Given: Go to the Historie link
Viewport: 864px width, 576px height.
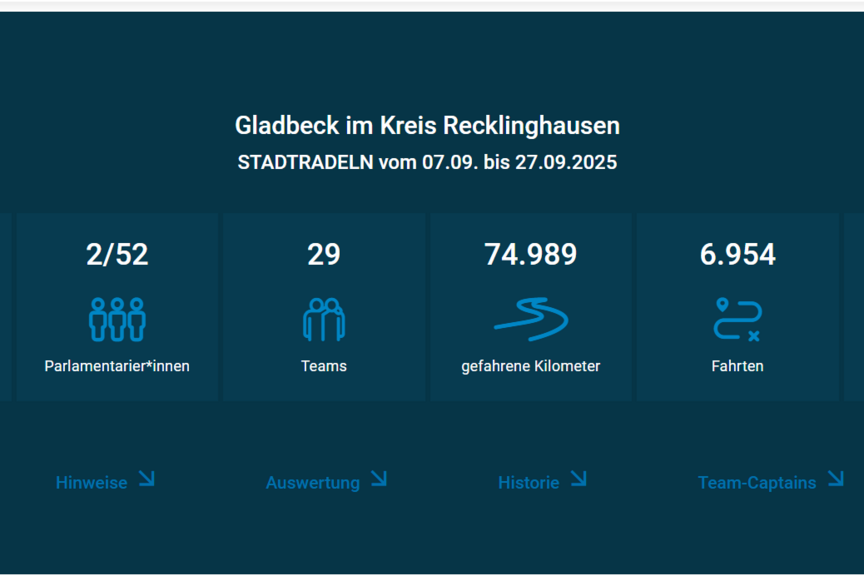Looking at the screenshot, I should pos(528,483).
